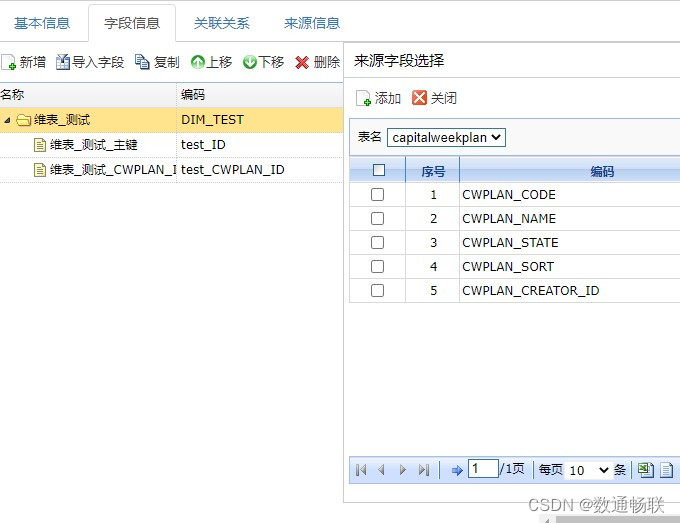This screenshot has width=680, height=523.
Task: Click the 序号 column header
Action: (x=433, y=171)
